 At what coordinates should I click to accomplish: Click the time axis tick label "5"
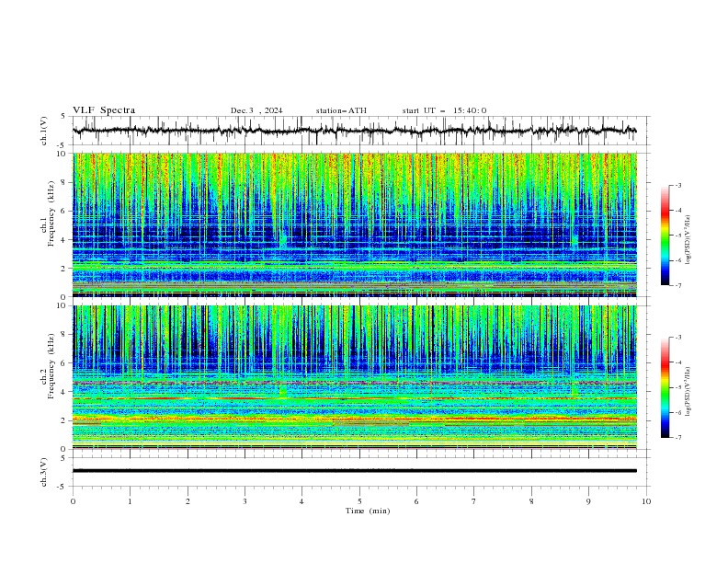pyautogui.click(x=359, y=501)
